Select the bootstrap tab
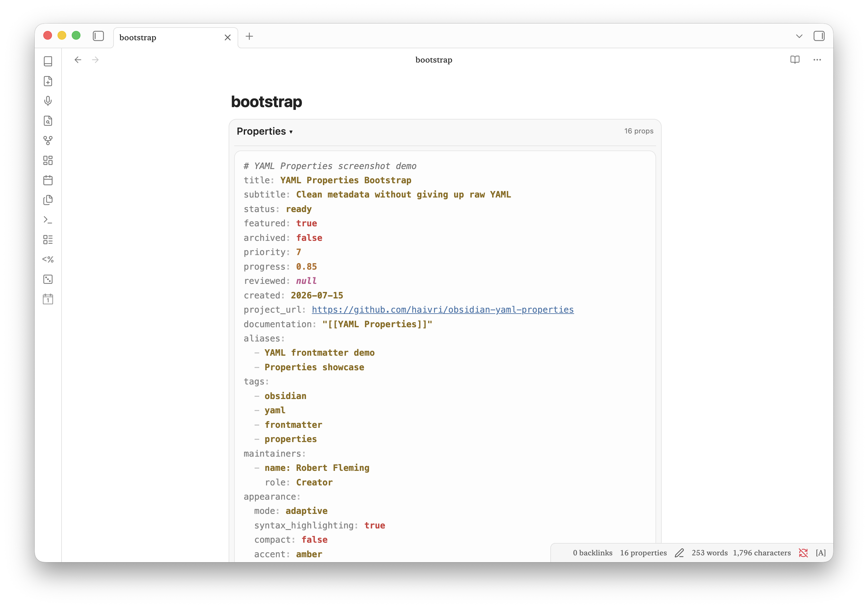868x608 pixels. 175,37
